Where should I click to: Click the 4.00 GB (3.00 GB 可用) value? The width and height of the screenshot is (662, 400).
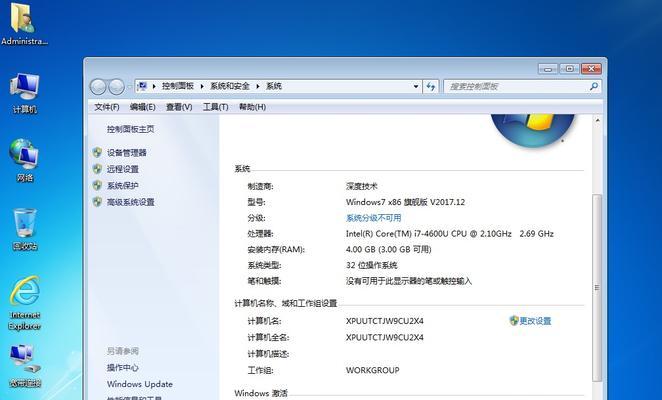pos(388,249)
